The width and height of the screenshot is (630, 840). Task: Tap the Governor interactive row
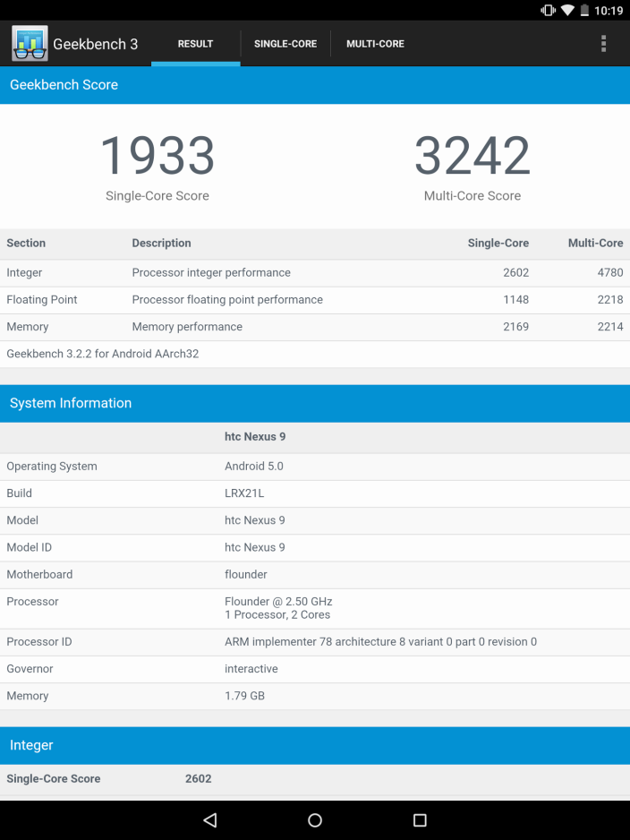315,669
